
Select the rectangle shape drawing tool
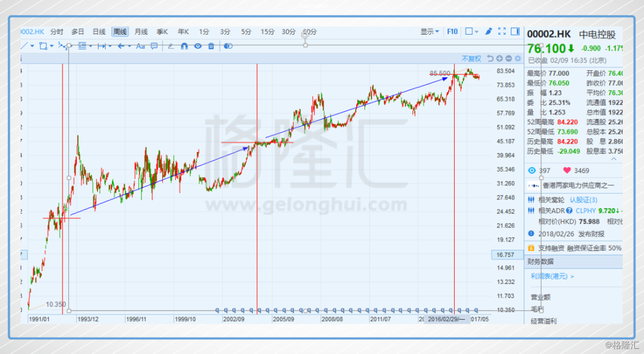coord(43,46)
